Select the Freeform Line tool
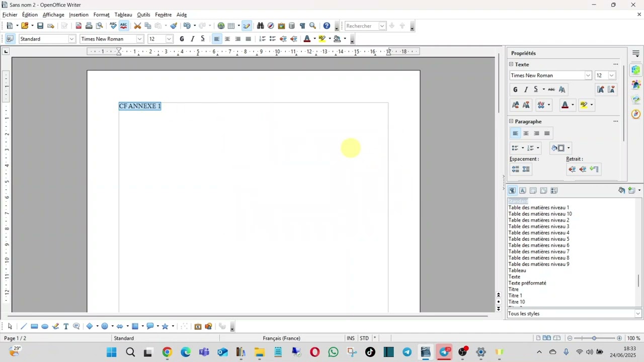 [55, 326]
